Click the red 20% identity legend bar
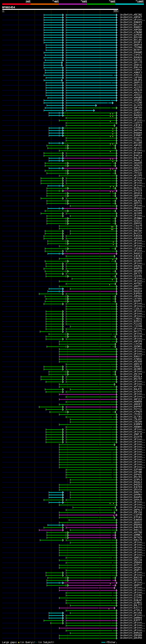The width and height of the screenshot is (146, 644). click(x=16, y=4)
